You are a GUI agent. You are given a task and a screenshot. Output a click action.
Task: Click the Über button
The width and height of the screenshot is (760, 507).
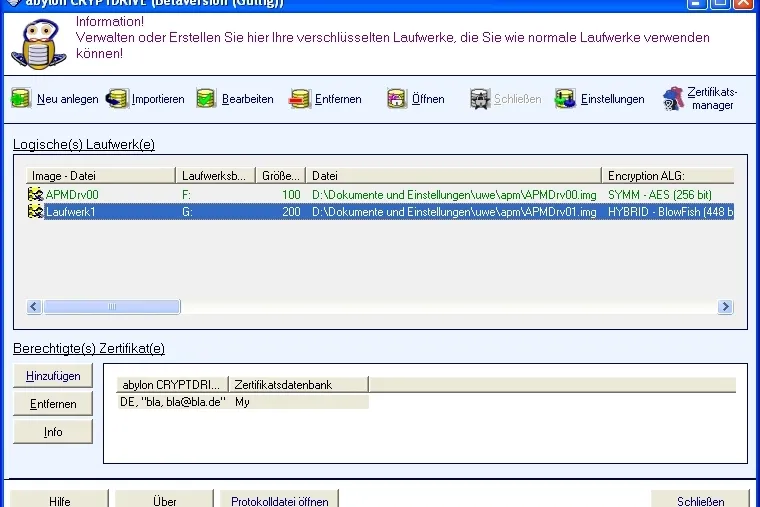pyautogui.click(x=164, y=499)
